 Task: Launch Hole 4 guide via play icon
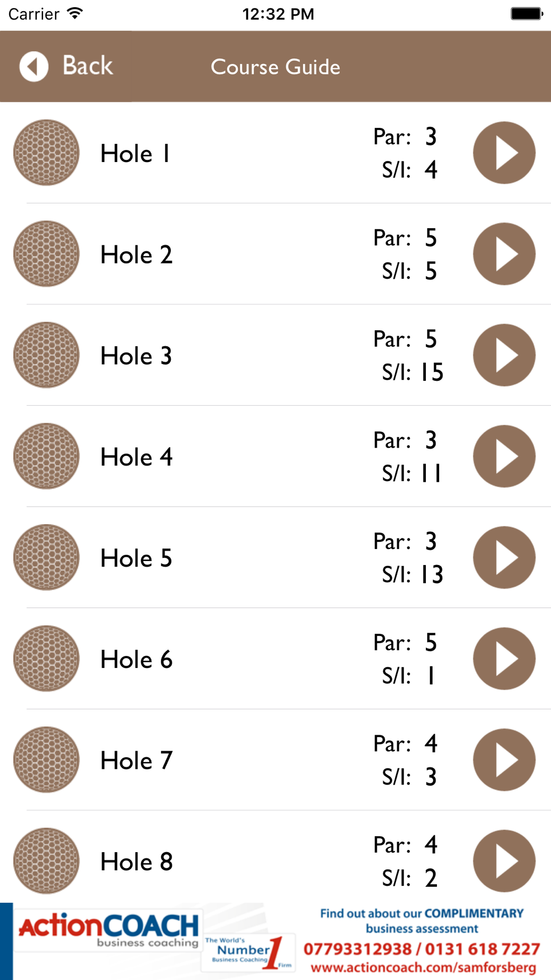click(x=504, y=456)
